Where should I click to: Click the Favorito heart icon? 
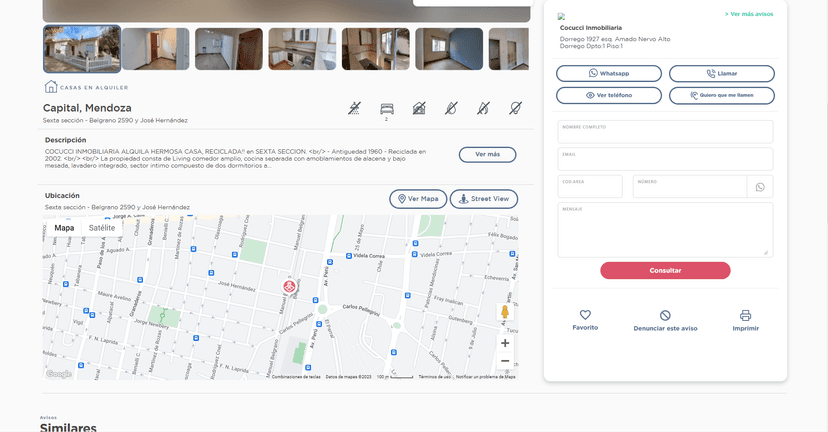tap(585, 315)
